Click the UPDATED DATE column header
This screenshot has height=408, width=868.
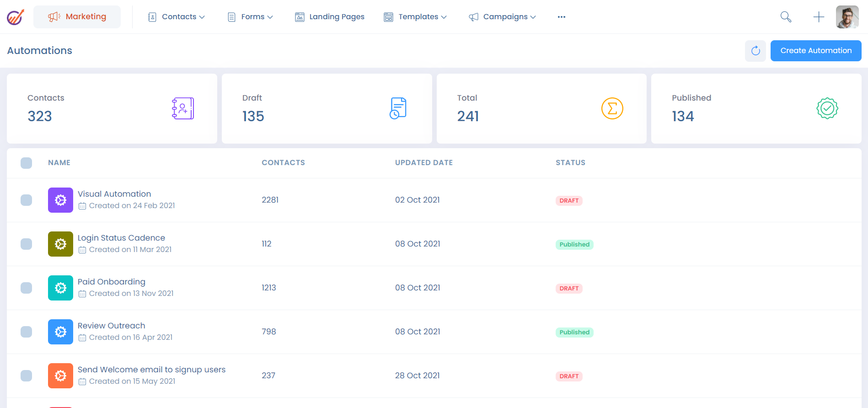click(424, 163)
